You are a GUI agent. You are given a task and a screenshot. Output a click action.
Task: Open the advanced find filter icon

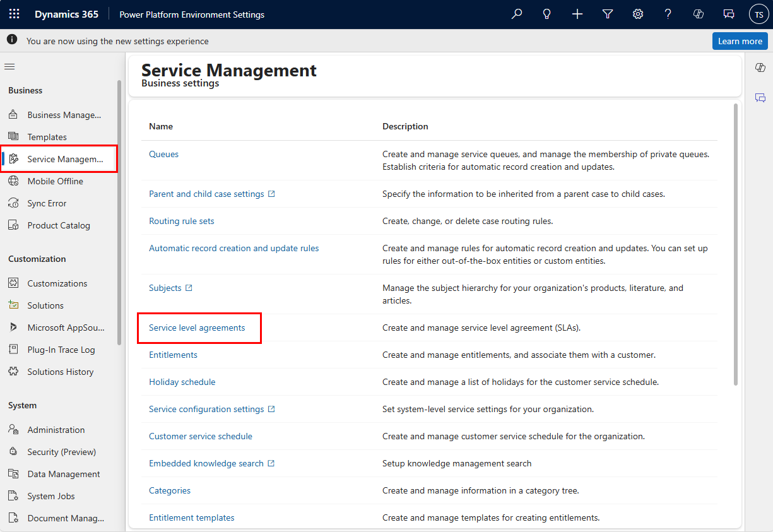pyautogui.click(x=608, y=14)
